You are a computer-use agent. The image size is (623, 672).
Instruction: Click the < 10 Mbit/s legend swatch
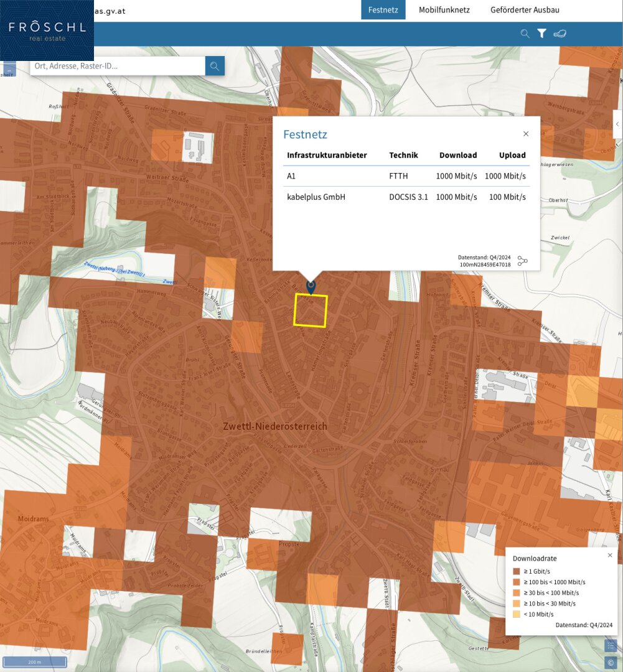click(516, 614)
